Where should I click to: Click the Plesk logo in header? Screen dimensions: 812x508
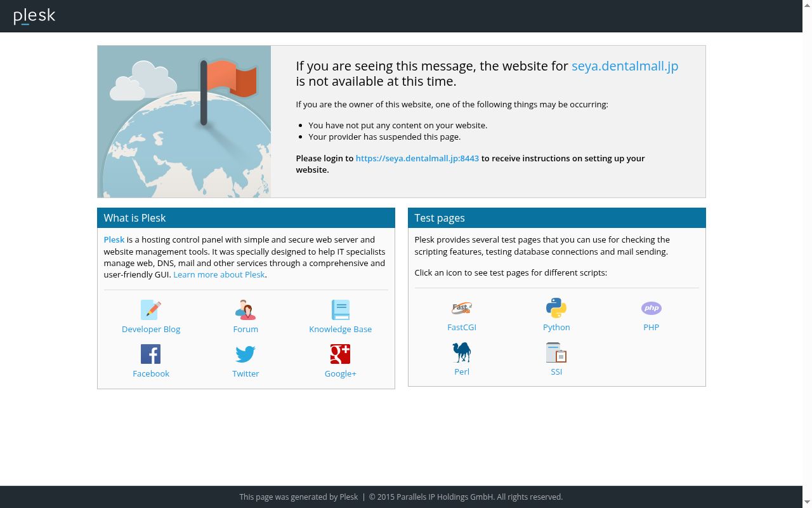pos(34,16)
